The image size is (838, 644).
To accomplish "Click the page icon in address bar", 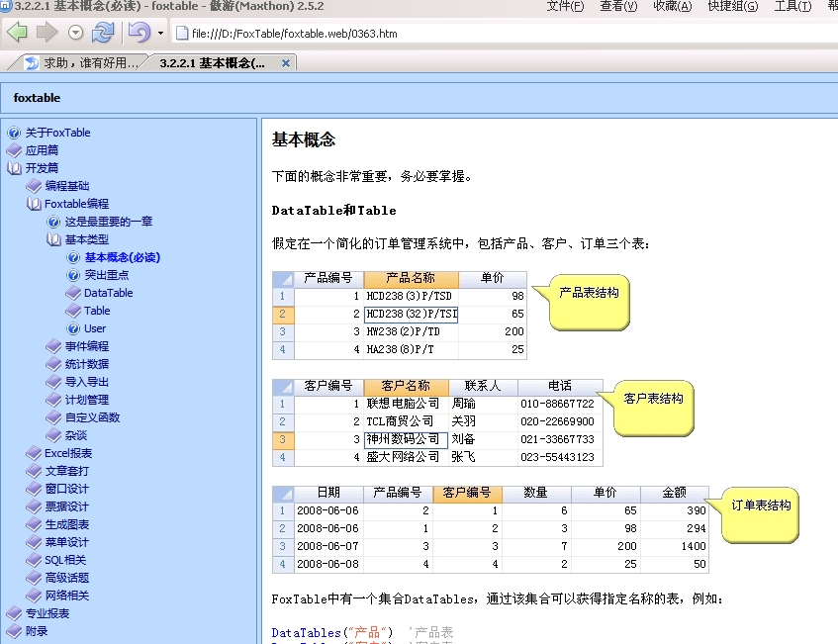I will [x=182, y=33].
